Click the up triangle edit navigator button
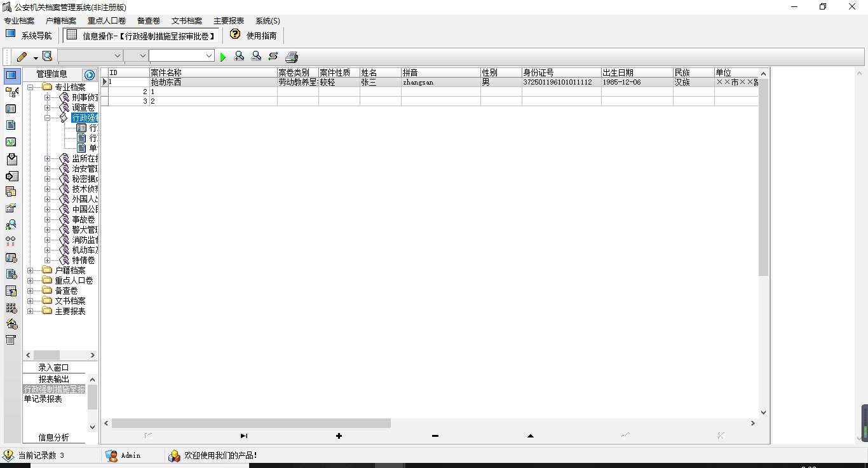Image resolution: width=868 pixels, height=468 pixels. 531,436
